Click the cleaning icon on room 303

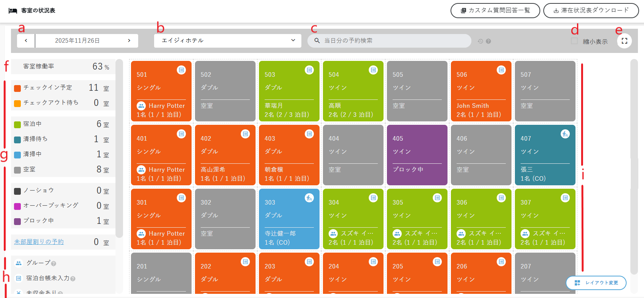tap(309, 198)
